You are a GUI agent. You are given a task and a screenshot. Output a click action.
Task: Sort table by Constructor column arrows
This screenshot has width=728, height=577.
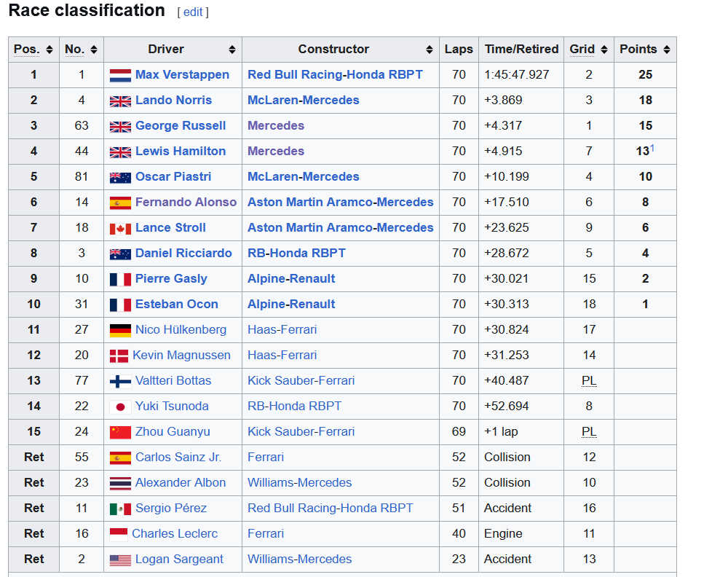click(x=430, y=50)
